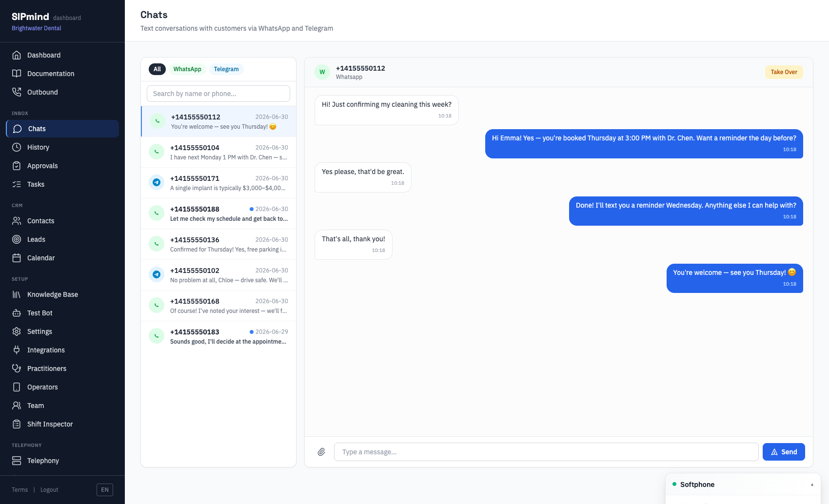Screen dimensions: 829x504
Task: Click the Leads target icon
Action: click(x=17, y=239)
